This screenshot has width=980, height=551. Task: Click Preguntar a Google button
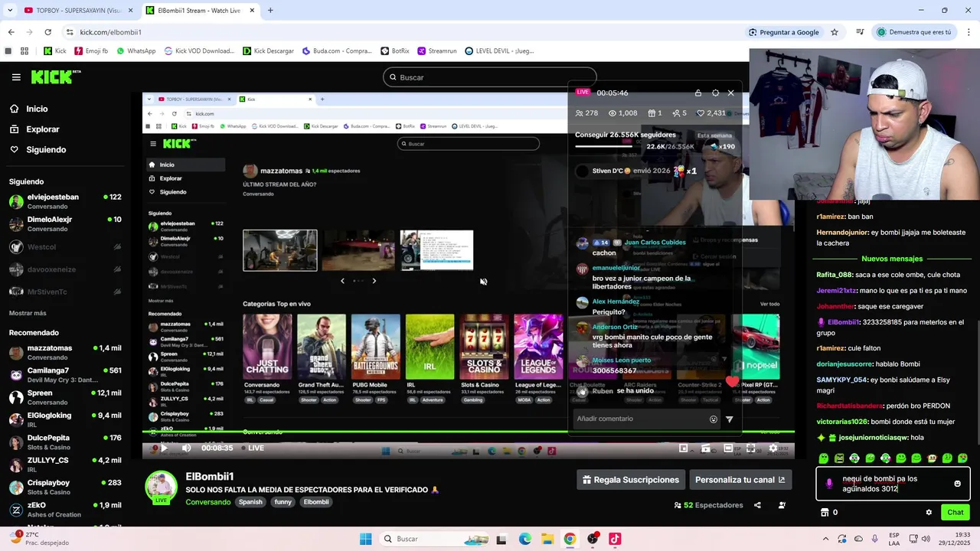point(783,32)
